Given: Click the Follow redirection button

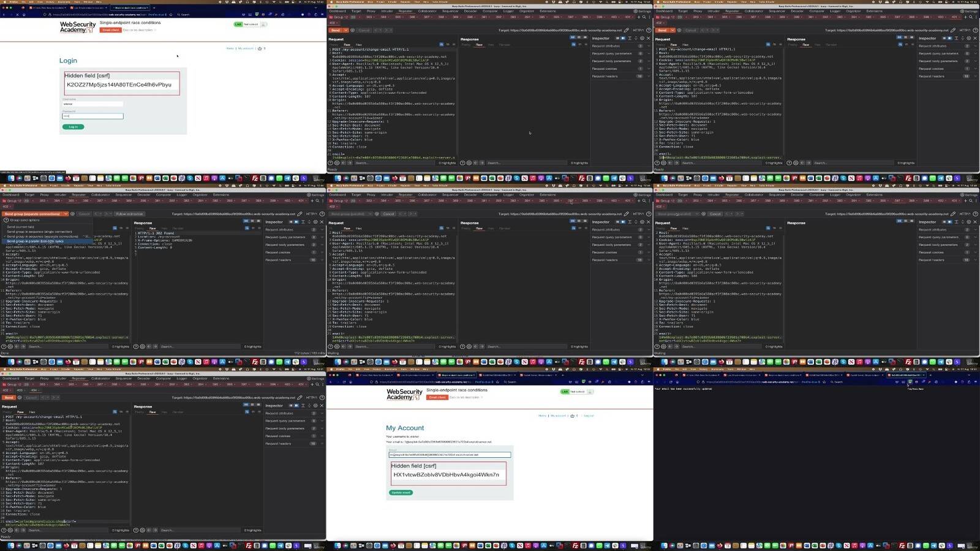Looking at the screenshot, I should click(x=129, y=214).
